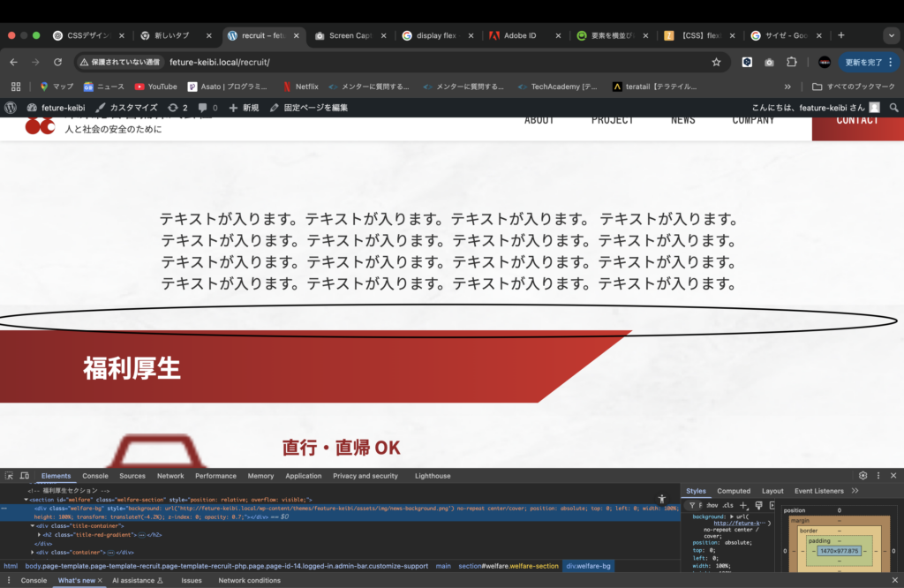Screen dimensions: 904x588
Task: Show more Styles pane tabs chevron
Action: (855, 491)
